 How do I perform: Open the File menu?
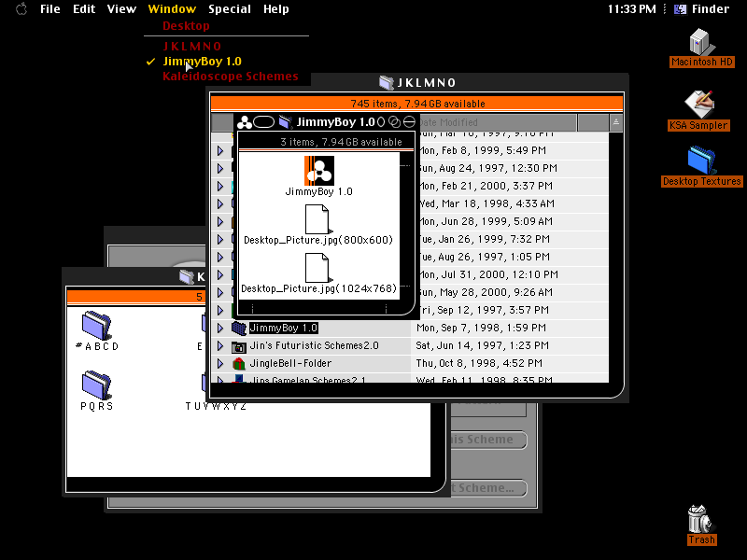point(50,9)
